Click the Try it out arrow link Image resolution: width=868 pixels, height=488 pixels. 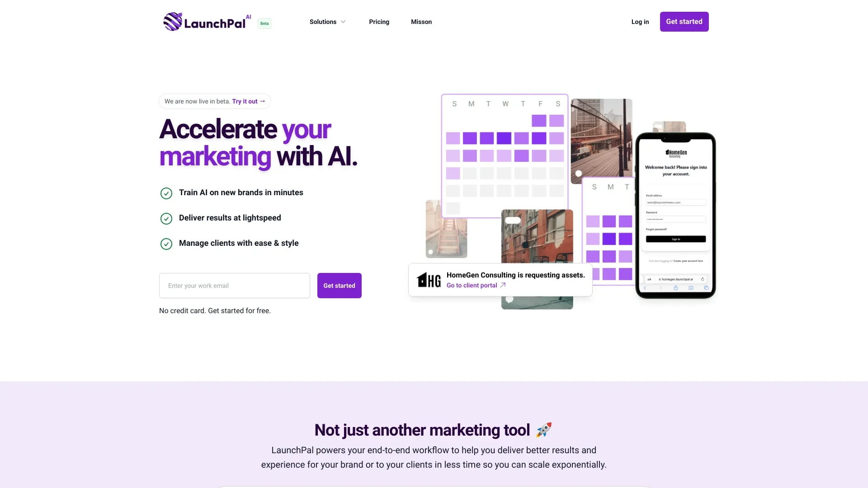pyautogui.click(x=249, y=101)
